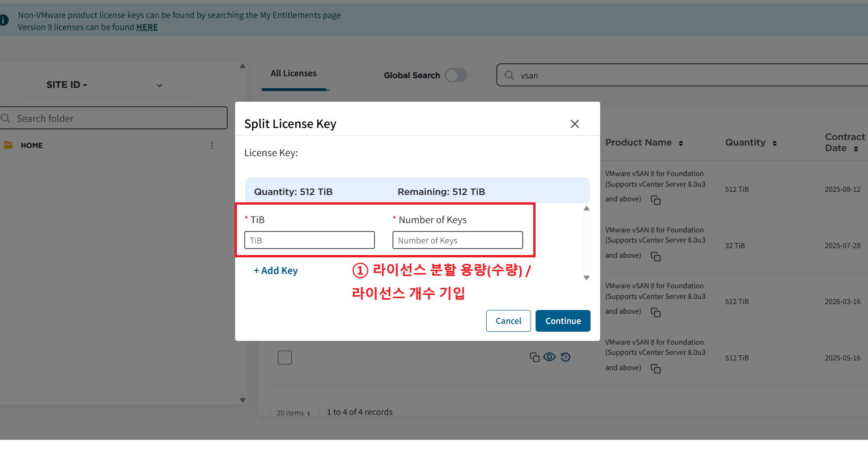Click the TiB input field

[x=309, y=240]
